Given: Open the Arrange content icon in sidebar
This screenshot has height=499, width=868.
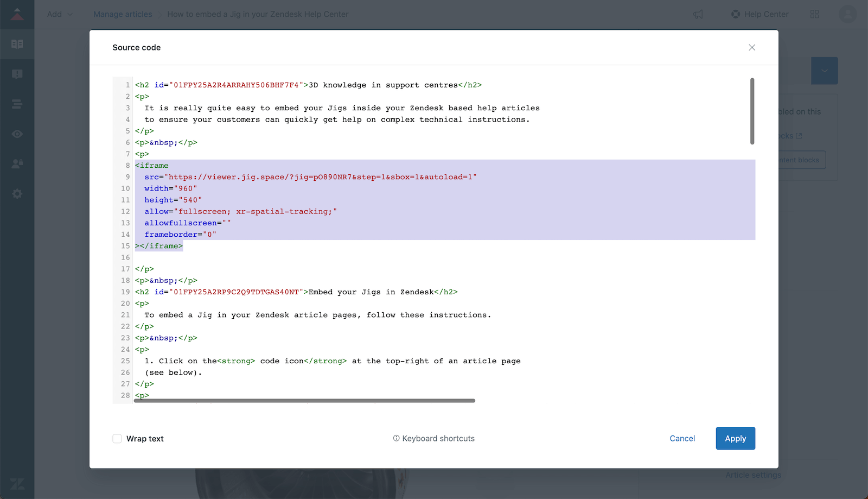Looking at the screenshot, I should (x=17, y=104).
